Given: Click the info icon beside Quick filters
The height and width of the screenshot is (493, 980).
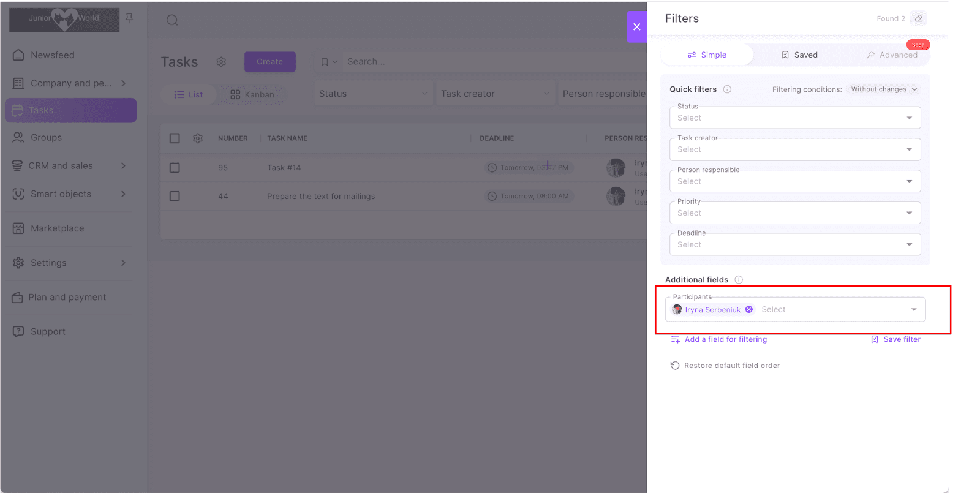Looking at the screenshot, I should pyautogui.click(x=727, y=89).
